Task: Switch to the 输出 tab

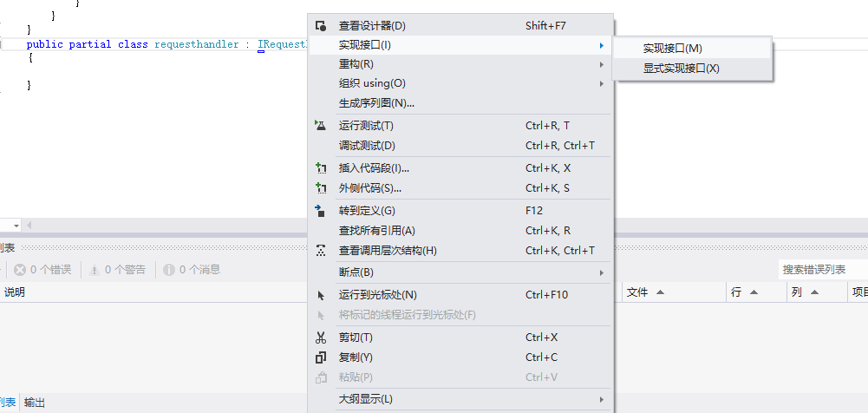Action: [35, 403]
